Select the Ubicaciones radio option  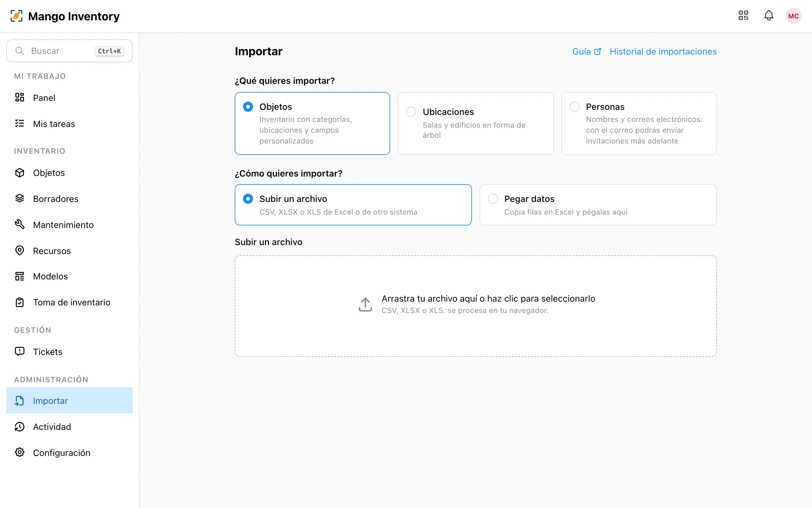tap(411, 112)
